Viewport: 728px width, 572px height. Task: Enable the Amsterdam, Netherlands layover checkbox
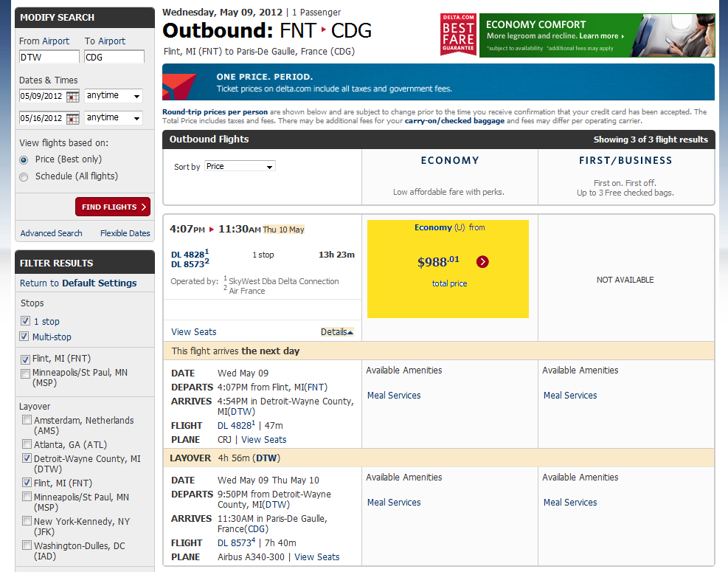[x=27, y=420]
